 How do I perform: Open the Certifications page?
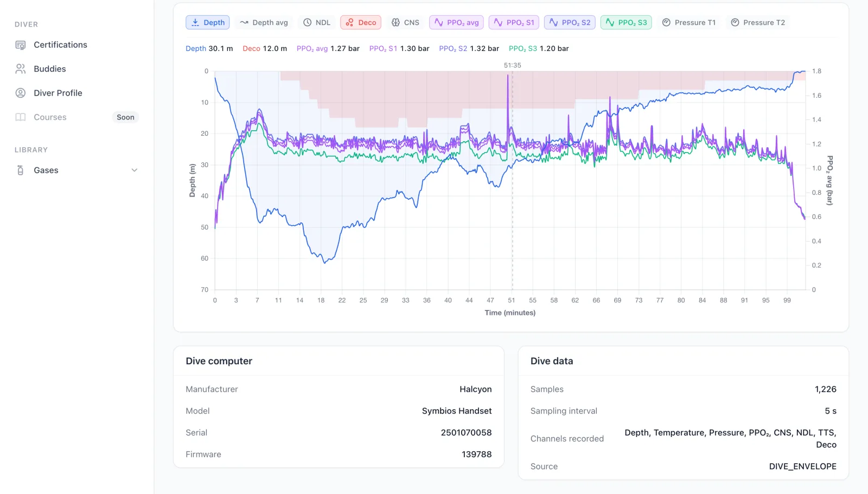tap(76, 45)
